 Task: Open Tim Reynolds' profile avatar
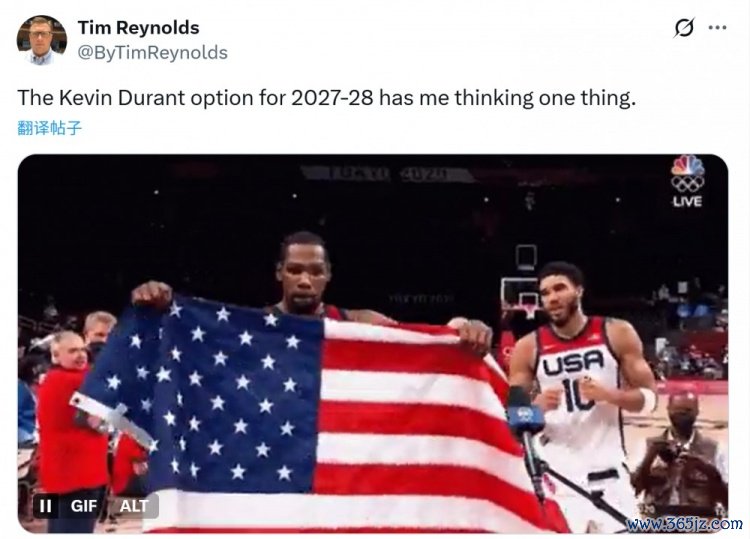(x=42, y=40)
